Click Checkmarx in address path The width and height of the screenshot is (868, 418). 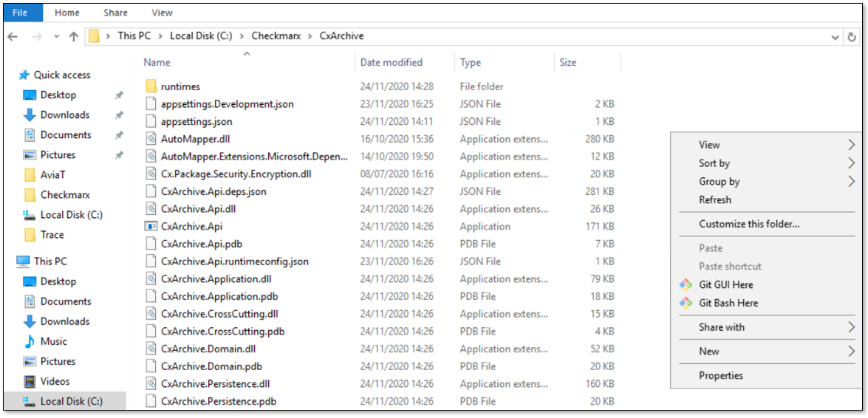pos(275,36)
